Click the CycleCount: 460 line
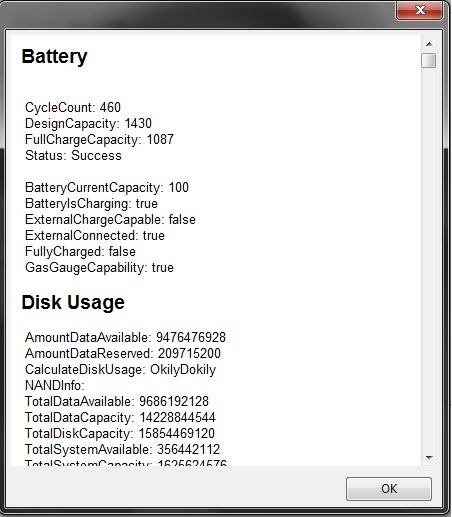 coord(73,107)
